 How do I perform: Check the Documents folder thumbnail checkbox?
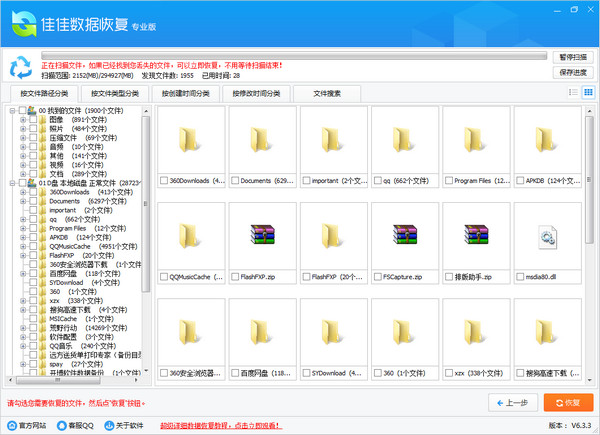coord(234,182)
